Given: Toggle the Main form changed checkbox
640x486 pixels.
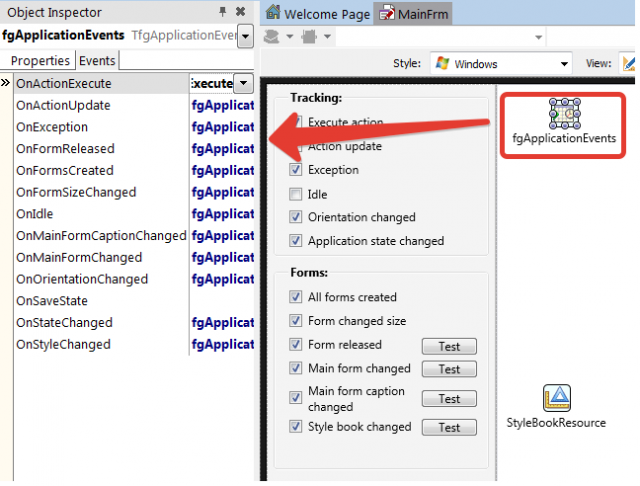Looking at the screenshot, I should tap(296, 368).
